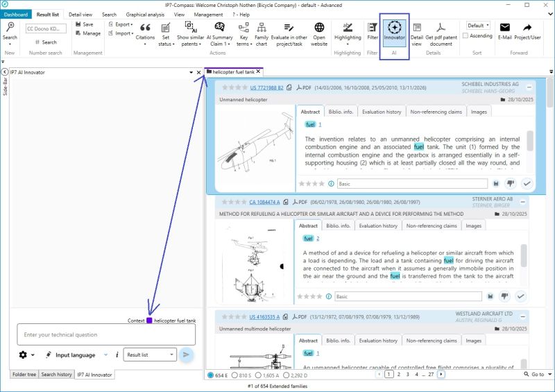Viewport: 555px width, 392px height.
Task: Click the technical question input field
Action: pos(106,334)
